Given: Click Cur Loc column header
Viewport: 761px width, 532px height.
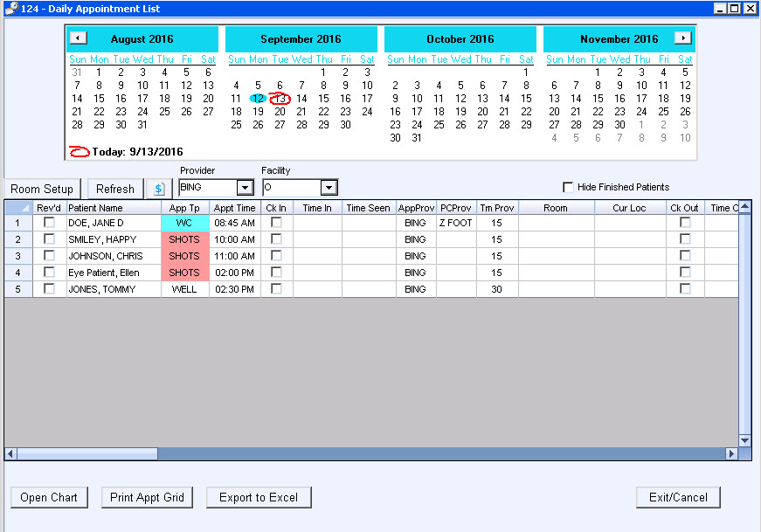Looking at the screenshot, I should (629, 208).
